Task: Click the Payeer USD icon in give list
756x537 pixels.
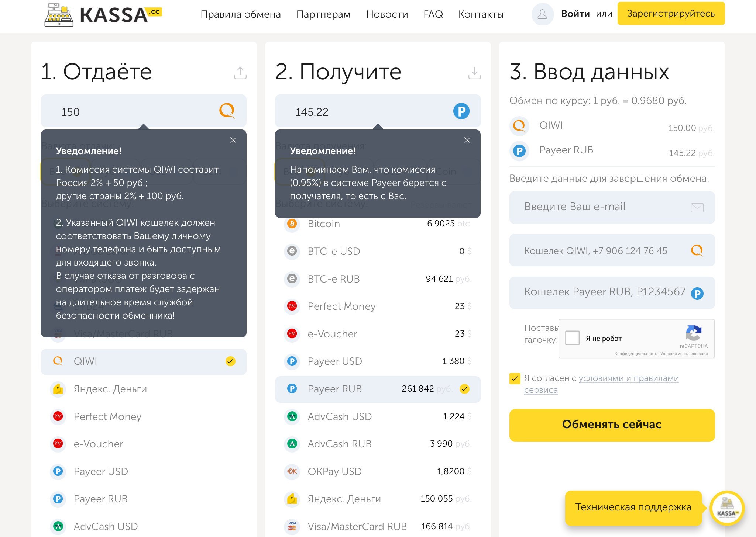Action: click(x=58, y=471)
